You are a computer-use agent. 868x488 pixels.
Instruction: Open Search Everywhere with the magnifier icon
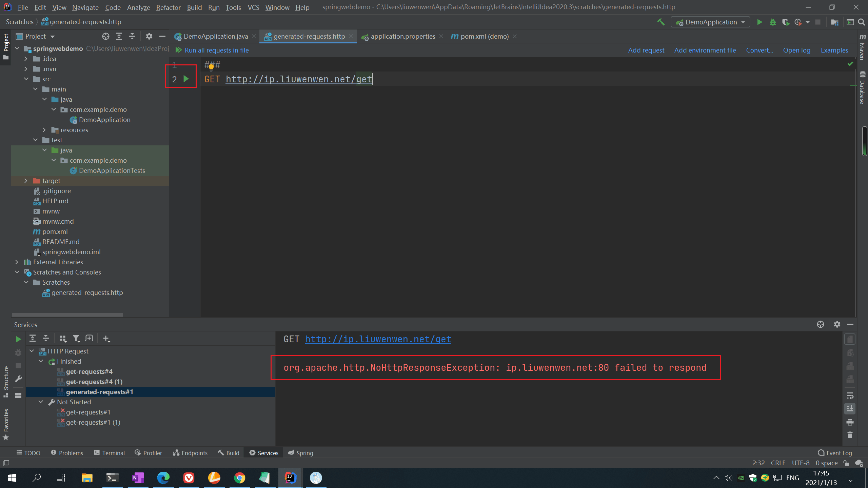[x=862, y=22]
